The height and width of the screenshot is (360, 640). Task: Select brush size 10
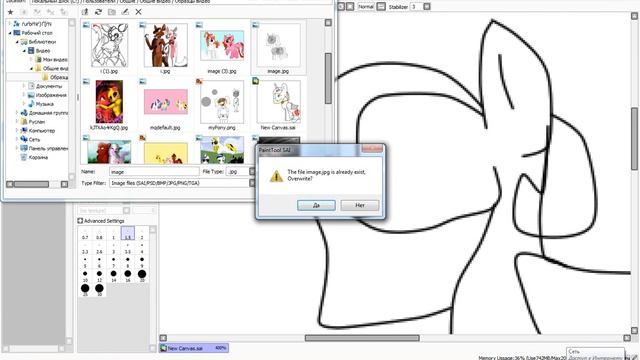tap(85, 276)
